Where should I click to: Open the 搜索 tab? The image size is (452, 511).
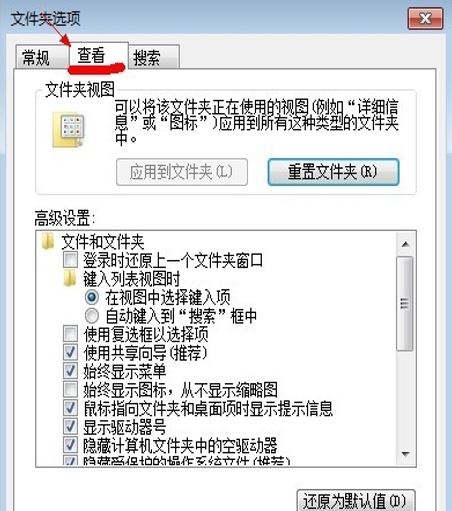pos(154,57)
